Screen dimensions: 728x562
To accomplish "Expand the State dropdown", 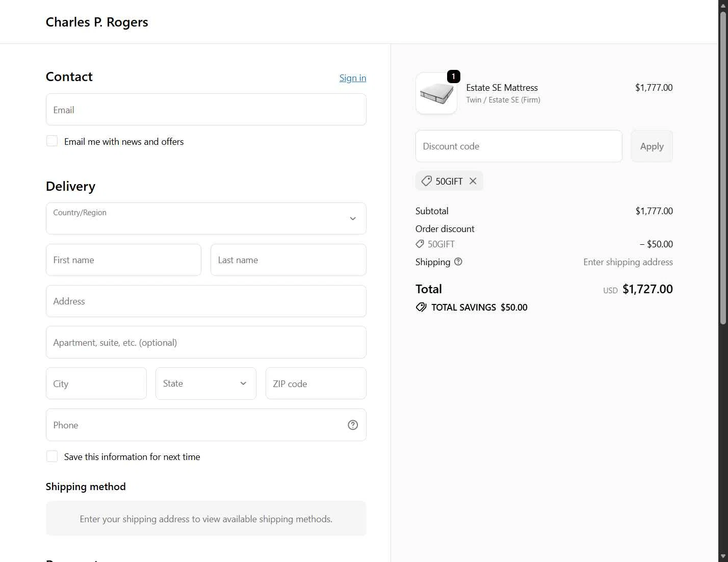I will tap(206, 384).
